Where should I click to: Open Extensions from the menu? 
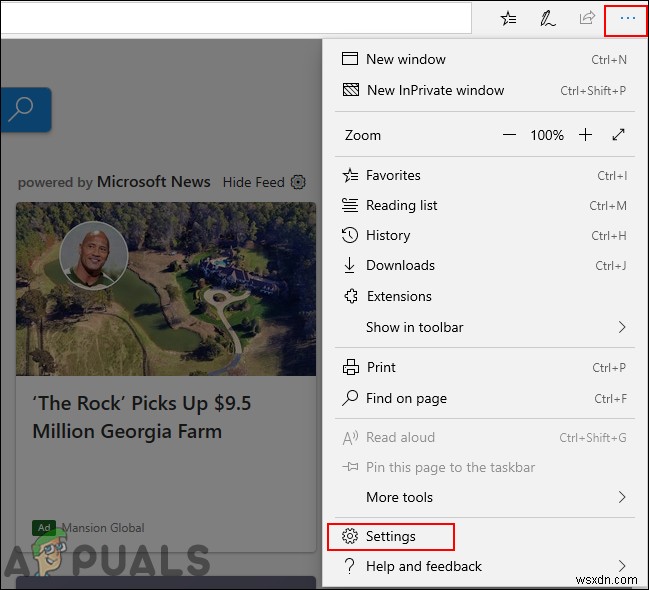pyautogui.click(x=485, y=296)
